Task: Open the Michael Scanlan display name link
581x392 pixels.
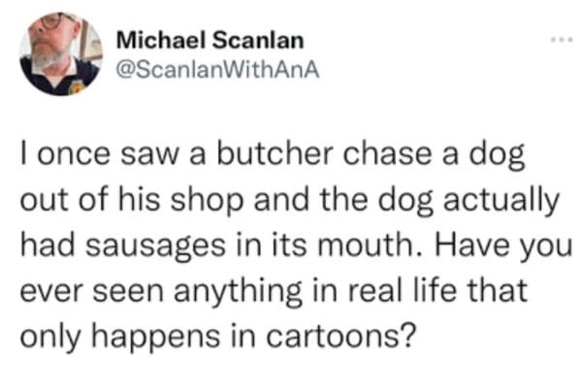Action: point(210,40)
